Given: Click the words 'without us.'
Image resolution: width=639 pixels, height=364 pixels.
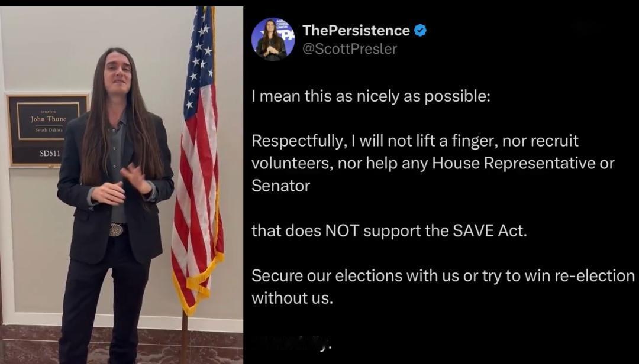Looking at the screenshot, I should click(292, 298).
